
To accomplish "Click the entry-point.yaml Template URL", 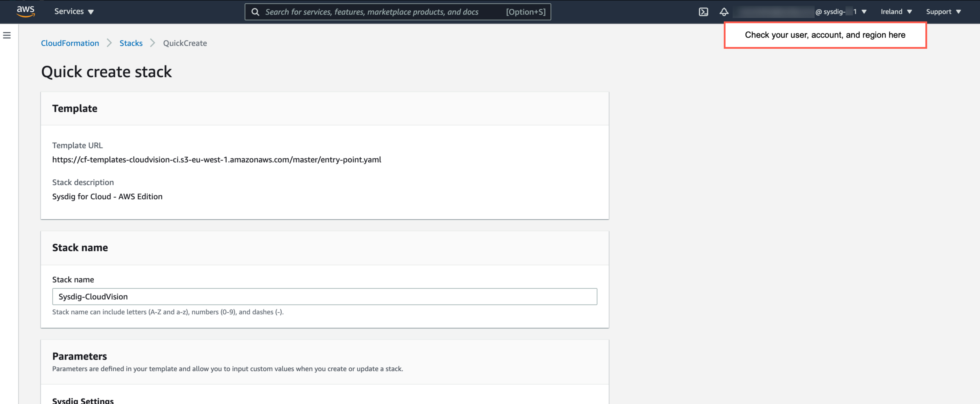I will pyautogui.click(x=216, y=159).
